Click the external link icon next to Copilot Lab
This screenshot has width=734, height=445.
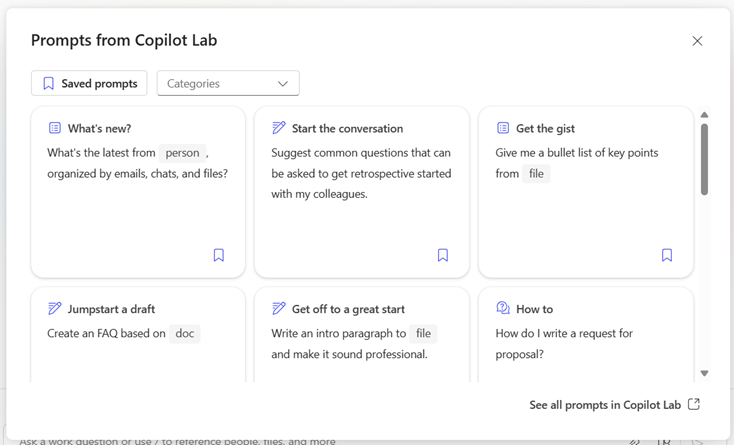[x=694, y=404]
